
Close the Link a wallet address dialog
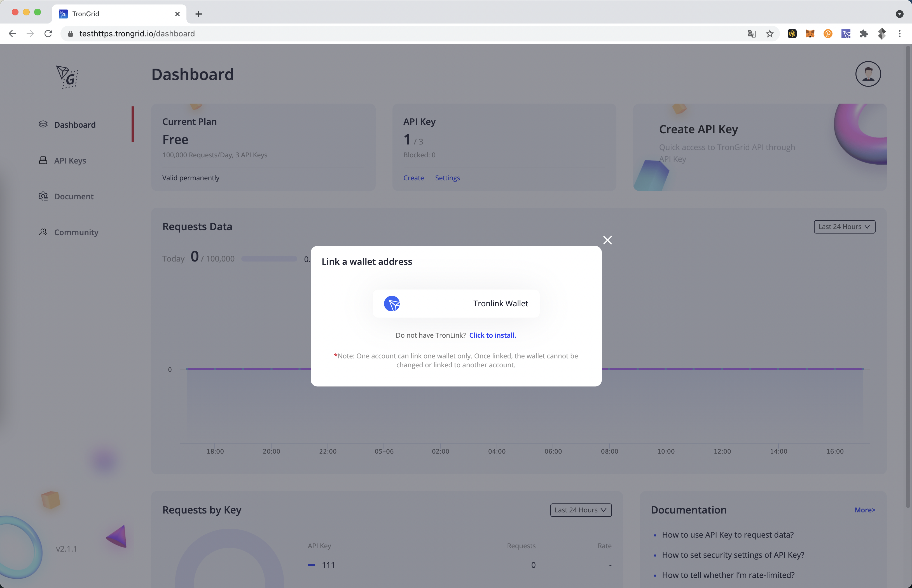point(607,240)
